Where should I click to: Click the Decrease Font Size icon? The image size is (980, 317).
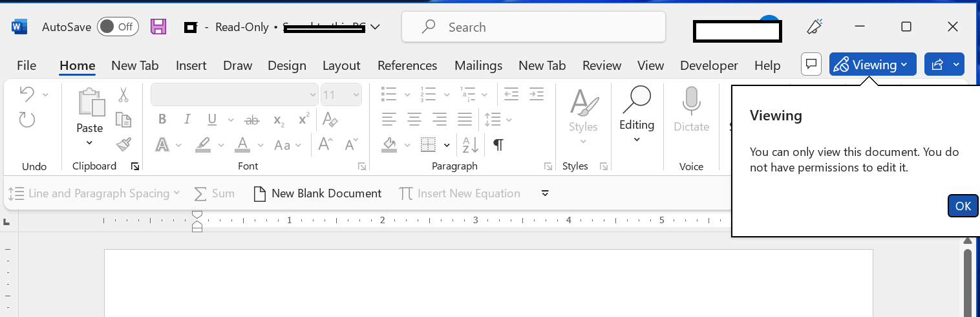(351, 144)
